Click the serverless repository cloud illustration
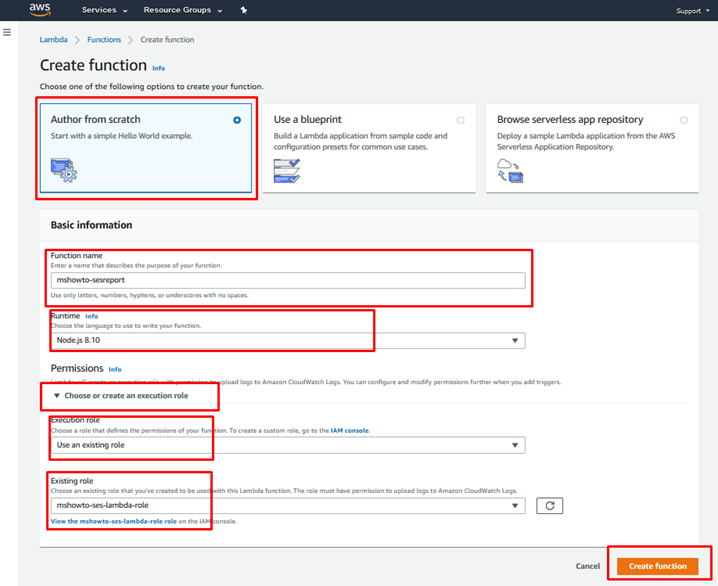The width and height of the screenshot is (718, 586). point(510,171)
